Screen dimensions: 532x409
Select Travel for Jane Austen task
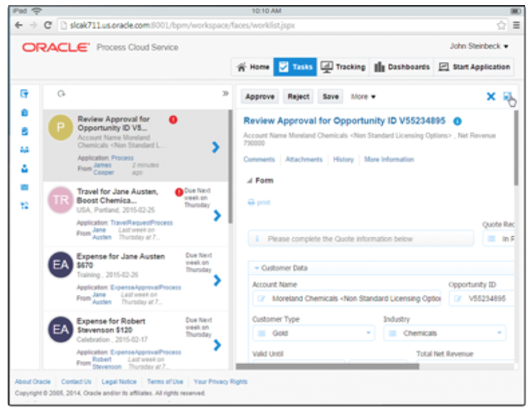(136, 214)
